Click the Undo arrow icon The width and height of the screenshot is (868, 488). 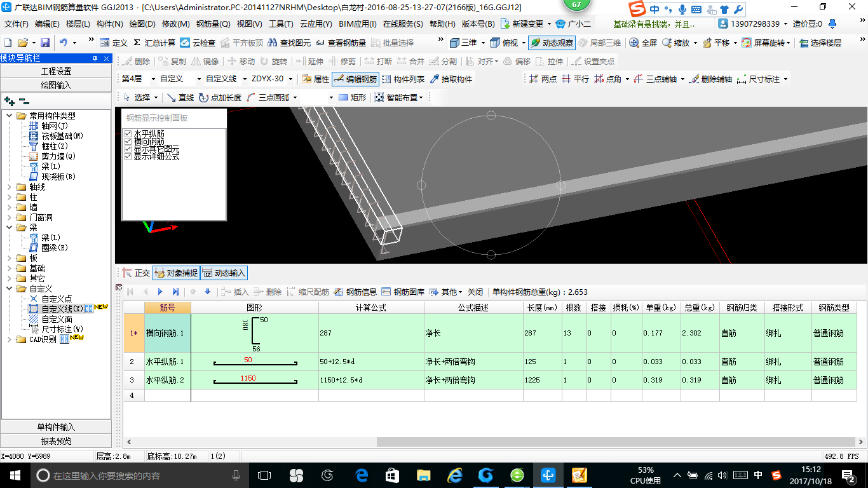(x=64, y=43)
